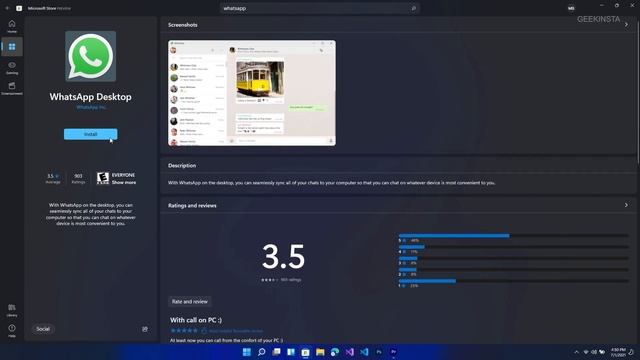640x360 pixels.
Task: Click the Microsoft Store logo in title bar
Action: [19, 8]
